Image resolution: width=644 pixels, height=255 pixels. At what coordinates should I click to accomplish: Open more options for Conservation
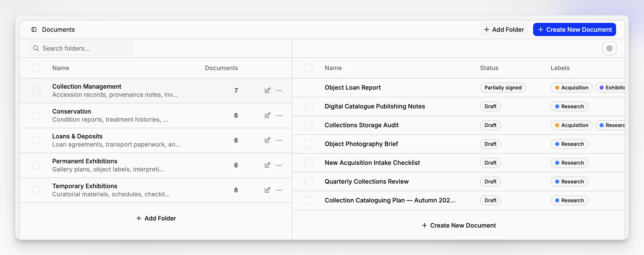click(x=279, y=116)
